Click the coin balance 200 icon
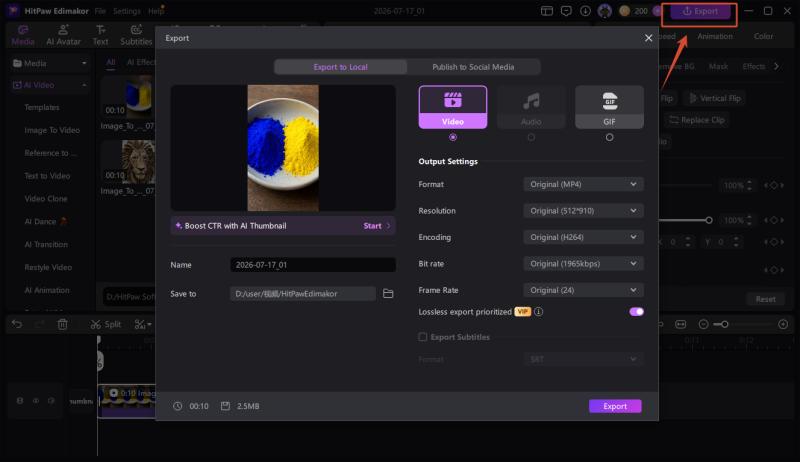The width and height of the screenshot is (800, 462). [624, 11]
